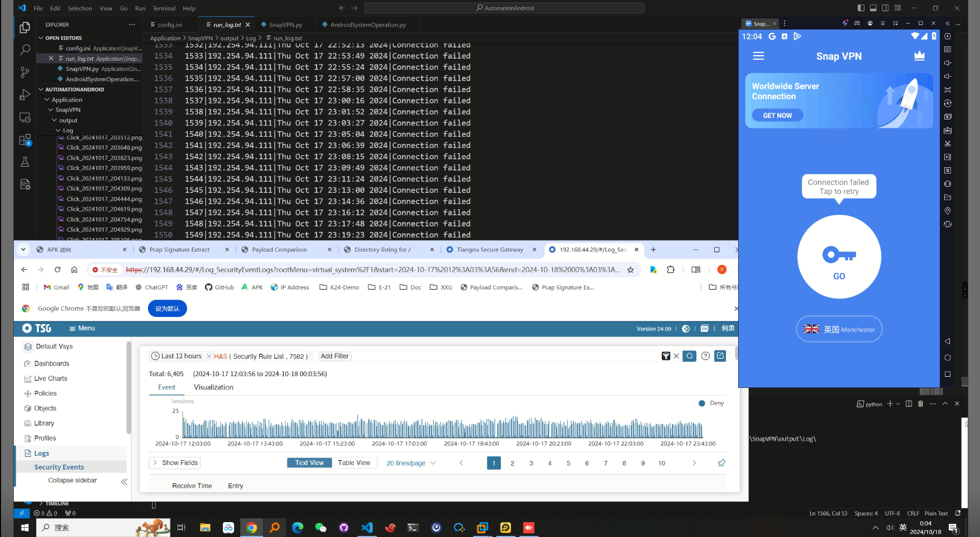Tap the Snap VPN hamburger menu
This screenshot has width=980, height=537.
[758, 56]
